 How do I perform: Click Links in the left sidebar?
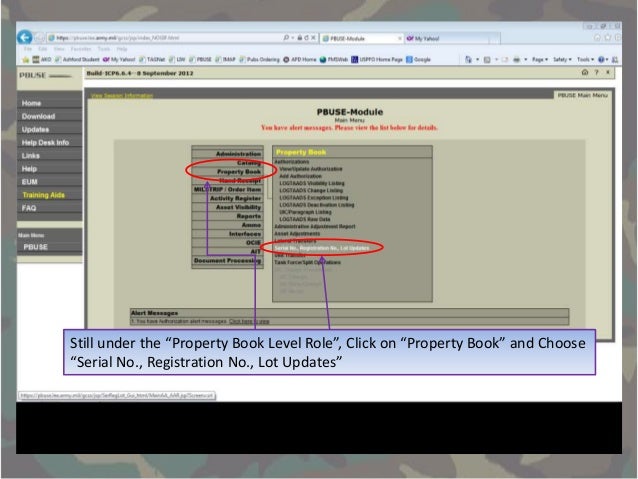(49, 155)
